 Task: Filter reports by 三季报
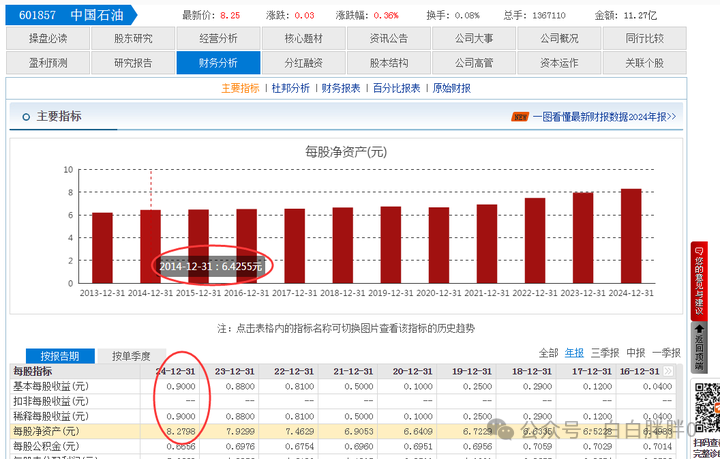click(605, 353)
